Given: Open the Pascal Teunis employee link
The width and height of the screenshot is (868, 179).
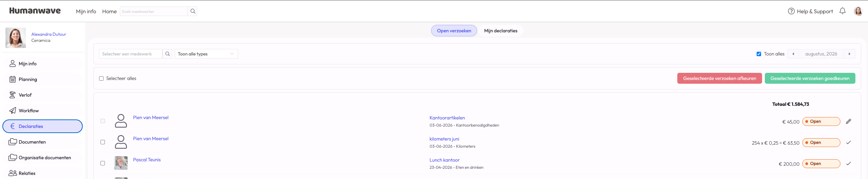Looking at the screenshot, I should point(147,160).
